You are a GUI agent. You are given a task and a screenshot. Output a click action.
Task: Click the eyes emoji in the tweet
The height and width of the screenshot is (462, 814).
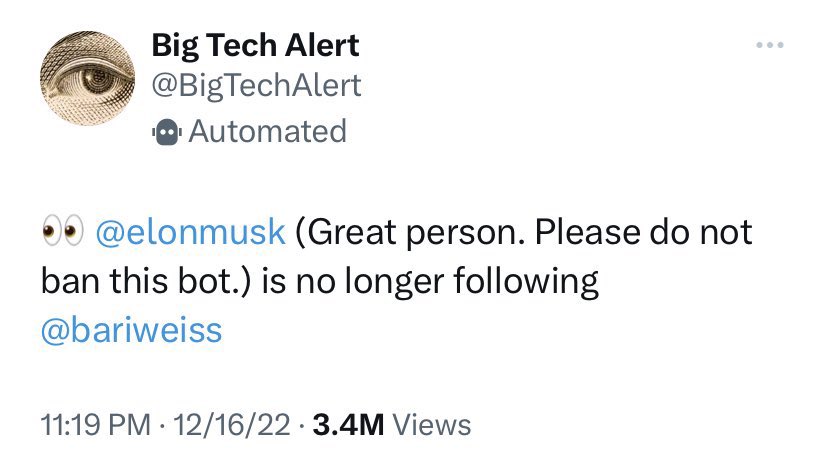pos(61,232)
